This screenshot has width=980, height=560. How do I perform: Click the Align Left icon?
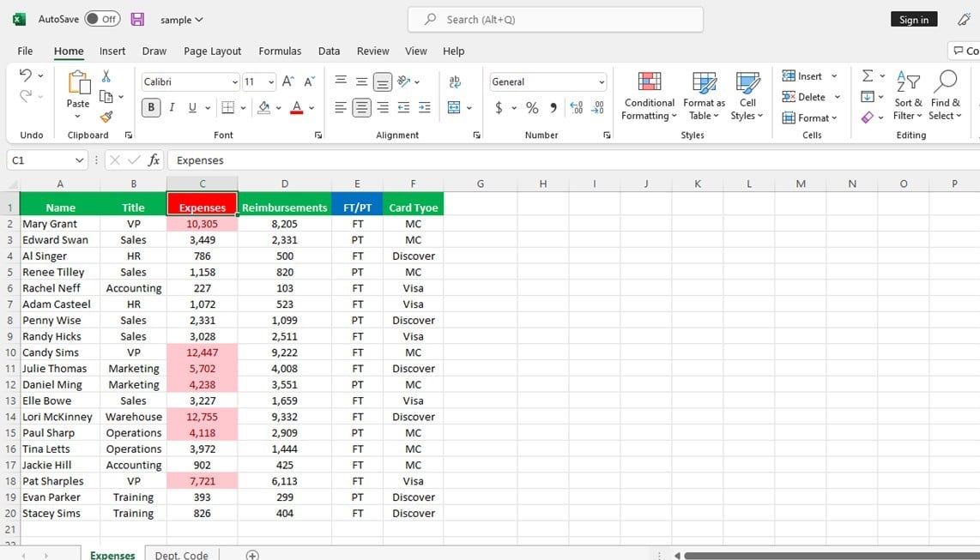pyautogui.click(x=341, y=107)
